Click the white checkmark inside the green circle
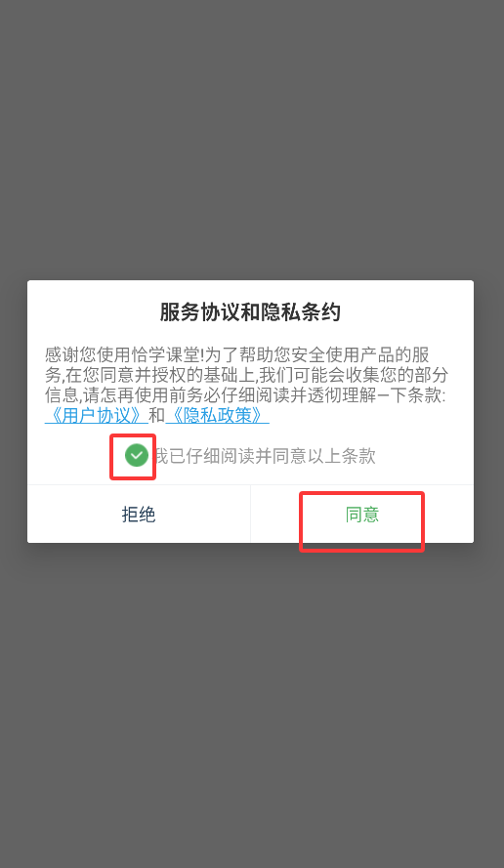This screenshot has height=868, width=504. click(136, 456)
